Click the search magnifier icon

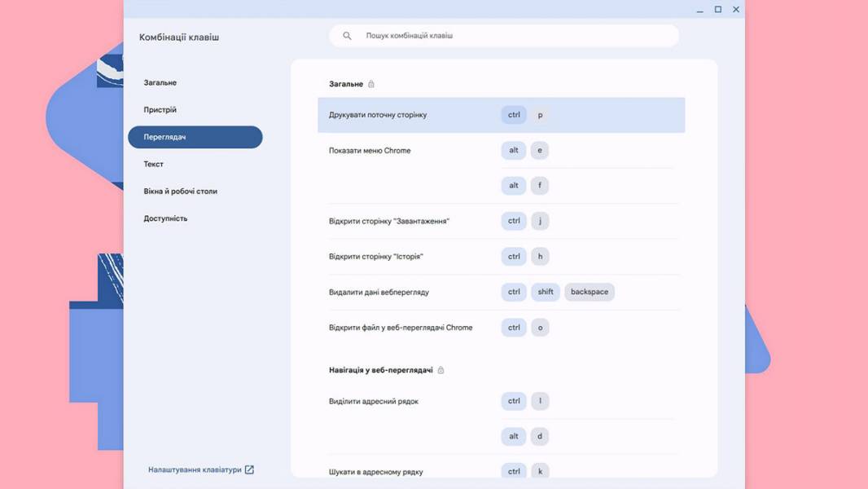pos(347,35)
